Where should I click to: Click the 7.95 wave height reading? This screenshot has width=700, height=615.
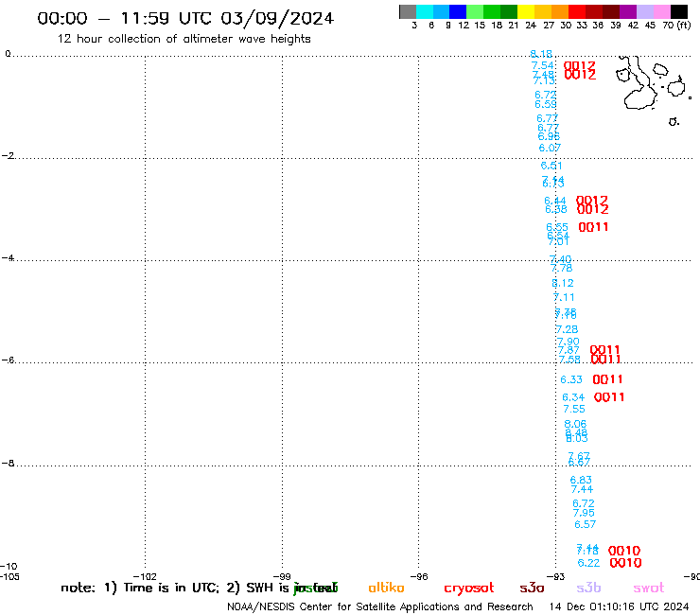tap(584, 513)
